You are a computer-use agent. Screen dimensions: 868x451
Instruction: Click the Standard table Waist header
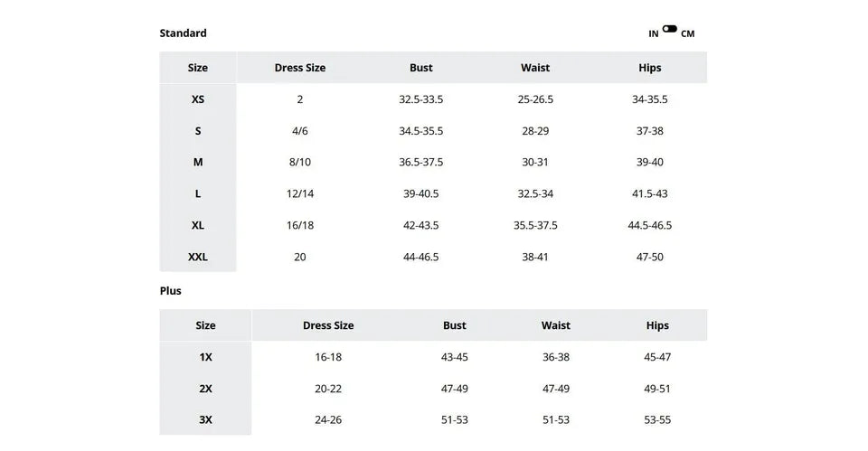pos(535,68)
